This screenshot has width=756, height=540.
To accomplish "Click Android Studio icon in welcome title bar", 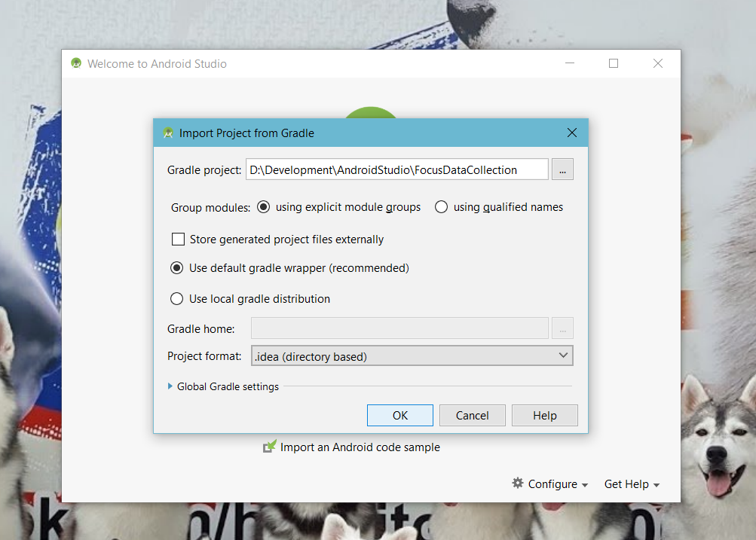I will click(x=76, y=63).
